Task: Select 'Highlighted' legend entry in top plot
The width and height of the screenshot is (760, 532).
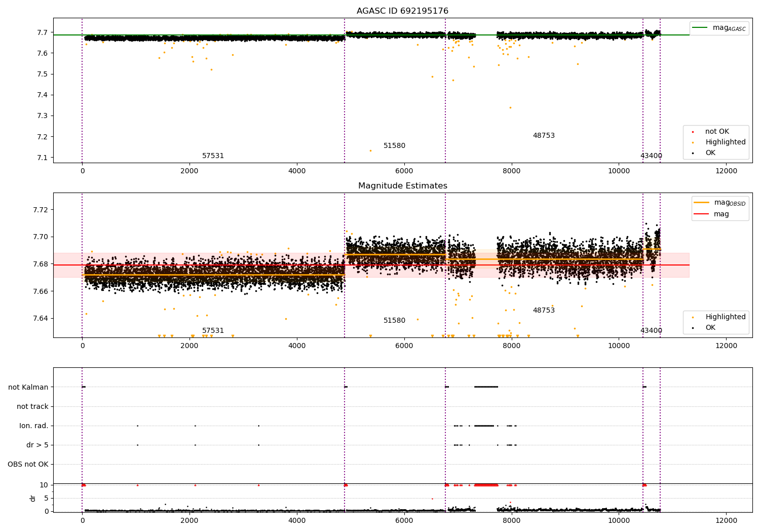Action: click(x=726, y=142)
